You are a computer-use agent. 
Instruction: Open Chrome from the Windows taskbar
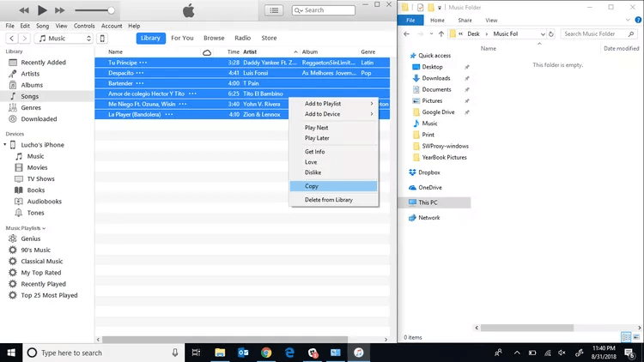click(x=266, y=353)
